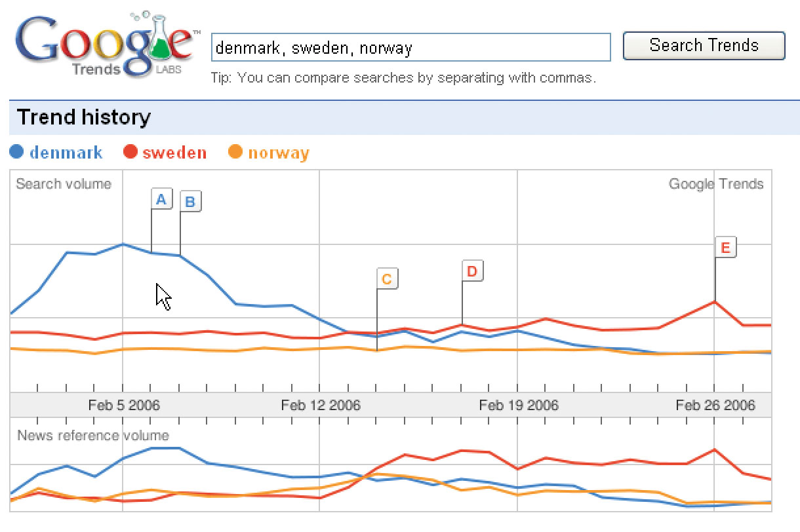Click the sweden legend label

pos(174,153)
